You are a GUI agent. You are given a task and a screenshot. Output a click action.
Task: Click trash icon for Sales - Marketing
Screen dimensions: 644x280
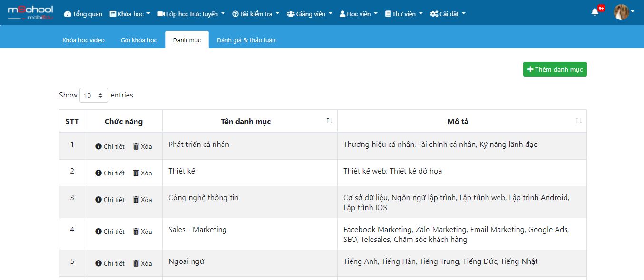click(136, 232)
